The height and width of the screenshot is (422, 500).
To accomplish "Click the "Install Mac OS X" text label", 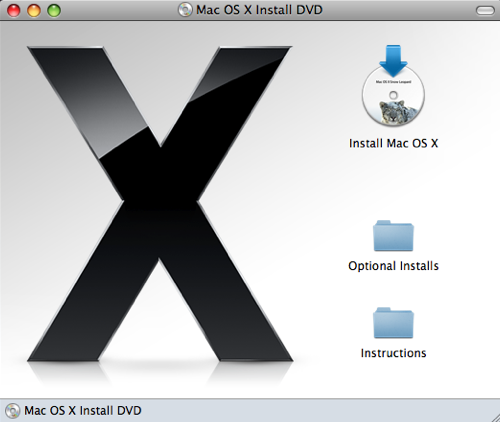I will (393, 143).
